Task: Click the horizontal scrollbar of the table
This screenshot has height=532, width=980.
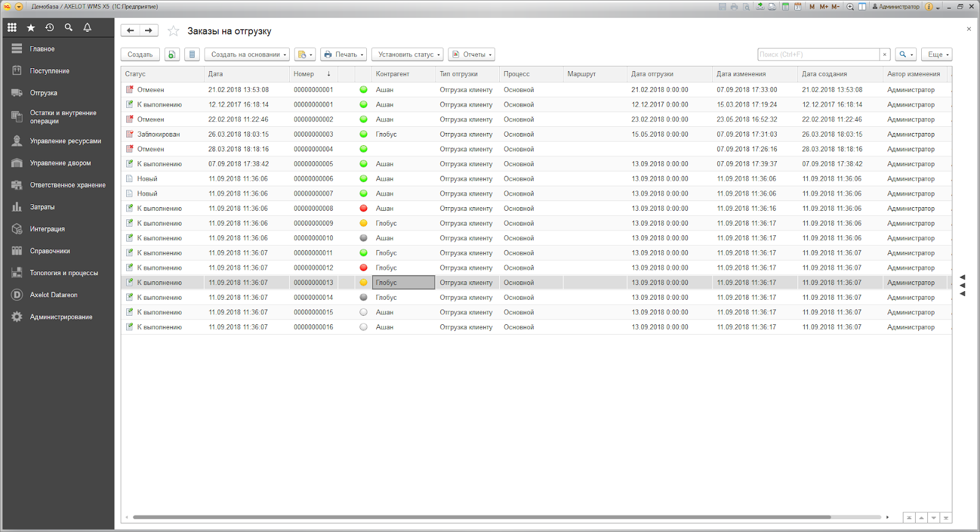Action: coord(481,517)
